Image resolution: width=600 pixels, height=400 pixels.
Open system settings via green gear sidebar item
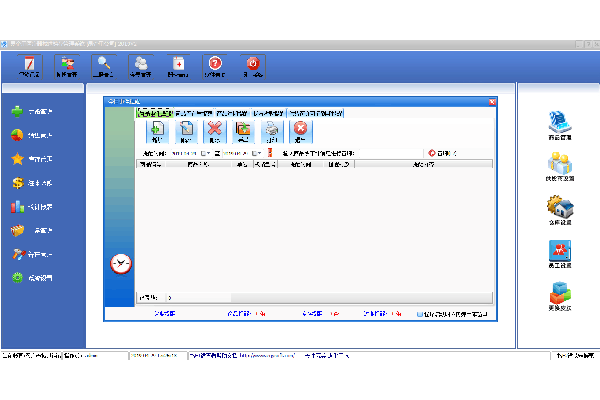(x=32, y=278)
